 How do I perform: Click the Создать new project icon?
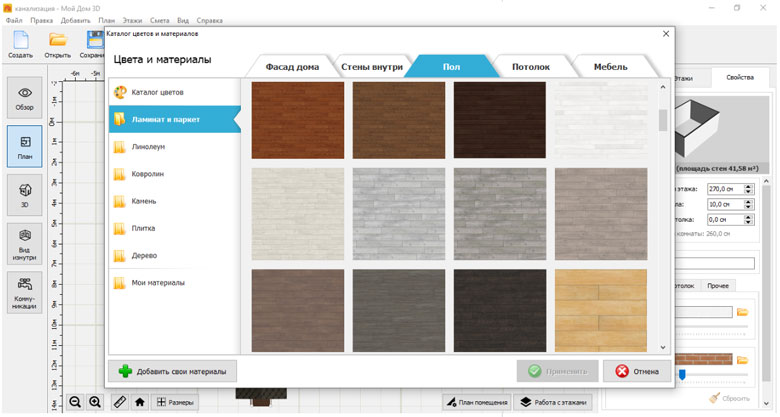point(20,44)
